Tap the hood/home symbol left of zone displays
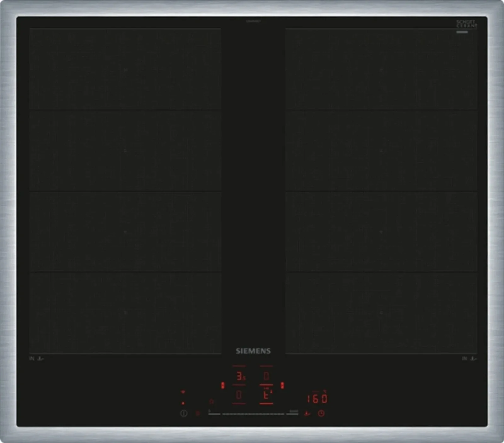The image size is (504, 443). [x=212, y=401]
